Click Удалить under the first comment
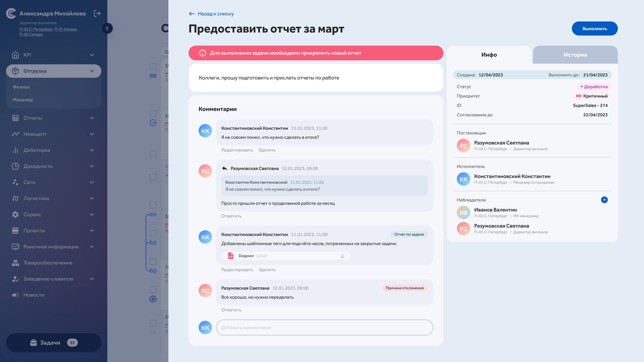This screenshot has width=644, height=362. point(267,150)
